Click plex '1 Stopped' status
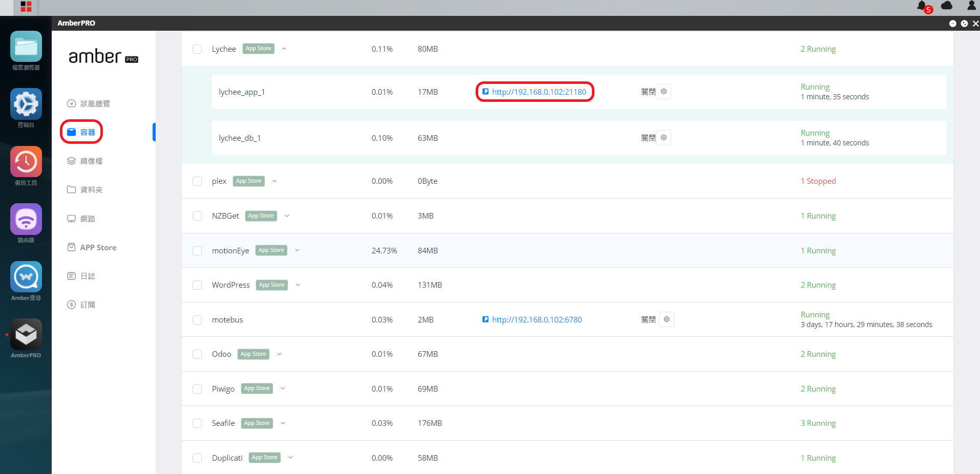 pos(818,181)
